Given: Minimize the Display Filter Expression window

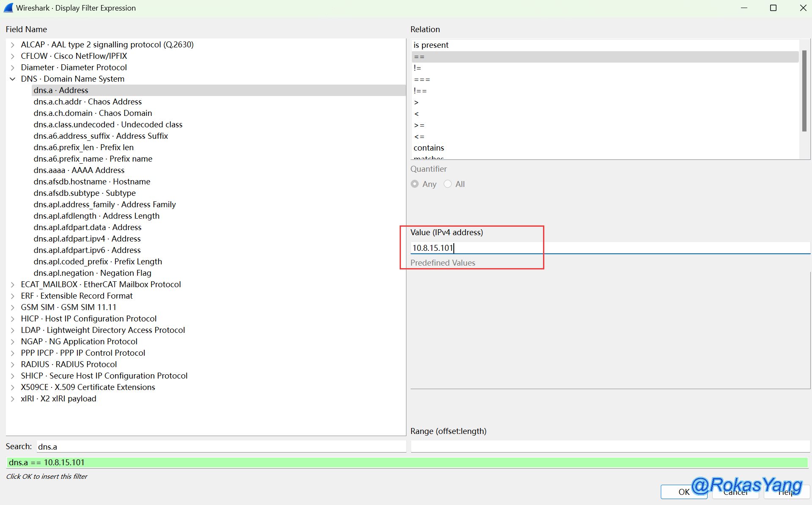Looking at the screenshot, I should point(744,8).
